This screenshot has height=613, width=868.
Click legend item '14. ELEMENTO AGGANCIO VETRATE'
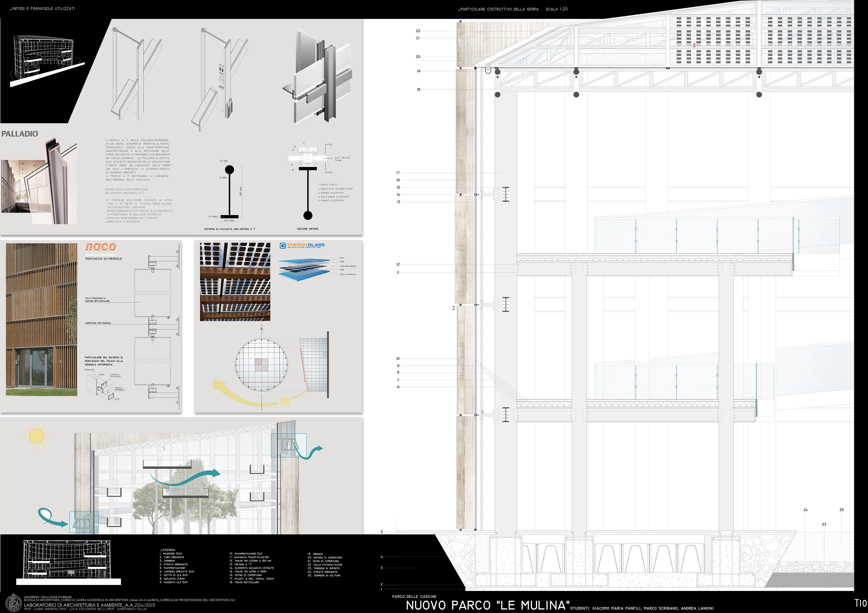click(251, 568)
